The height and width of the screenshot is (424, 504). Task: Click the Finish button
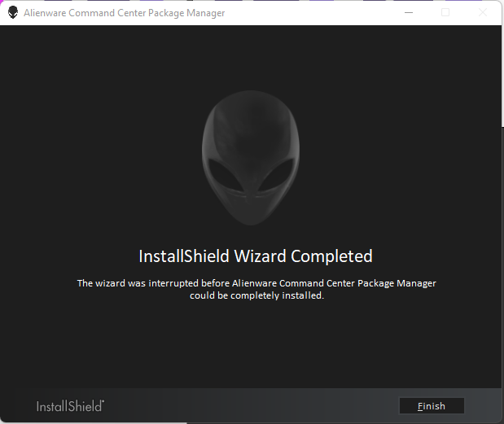click(432, 406)
